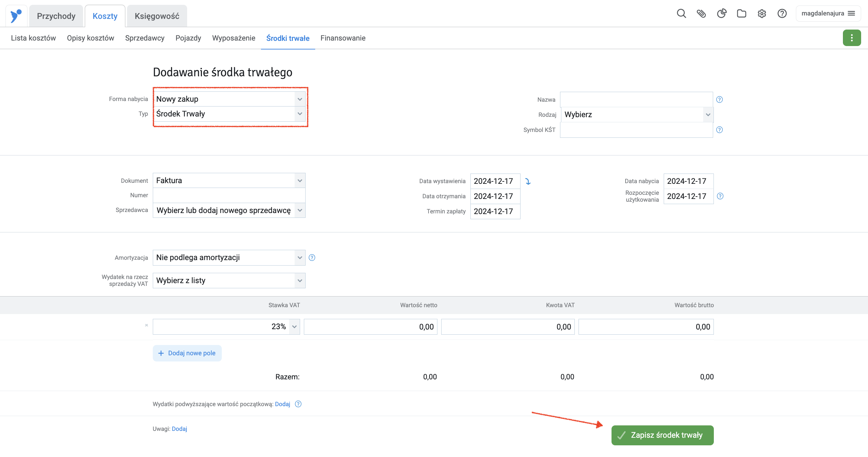Screen dimensions: 868x457
Task: Show help tooltip next to Nazwa field
Action: 720,100
